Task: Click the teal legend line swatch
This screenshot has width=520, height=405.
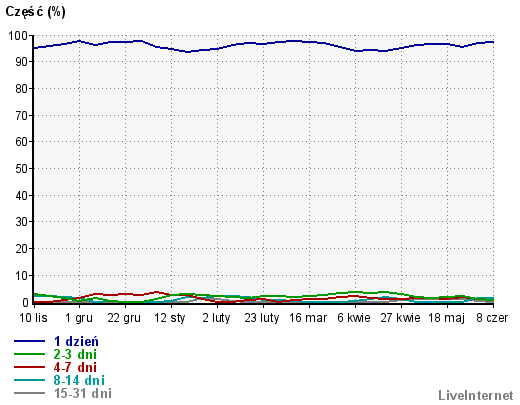Action: point(29,380)
